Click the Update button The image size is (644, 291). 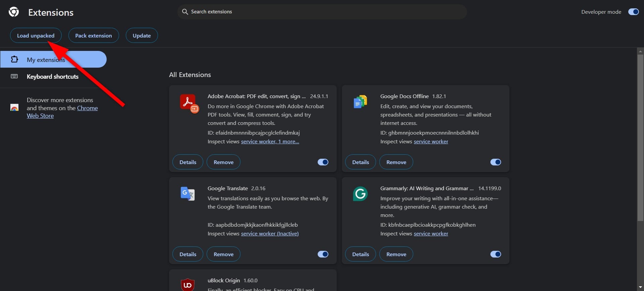pyautogui.click(x=142, y=35)
